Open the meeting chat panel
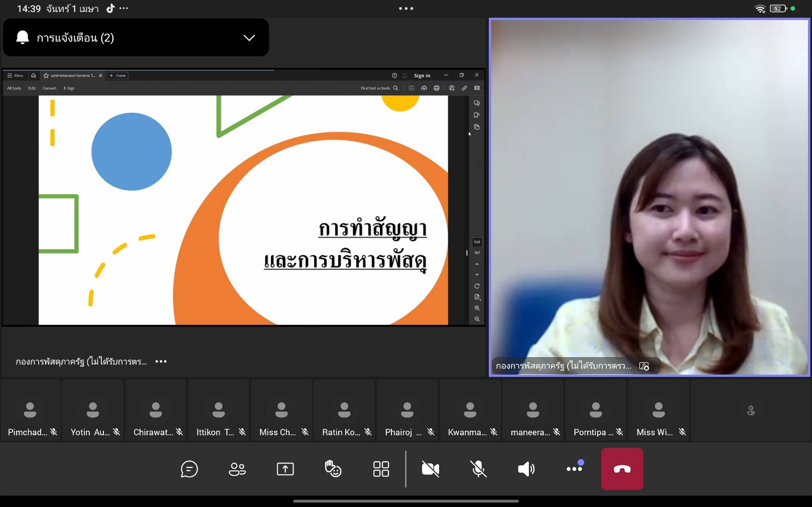 pyautogui.click(x=189, y=469)
